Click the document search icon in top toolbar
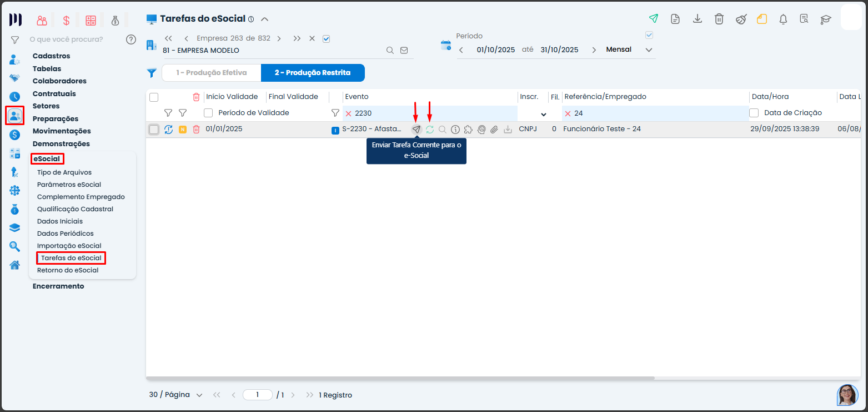868x412 pixels. pyautogui.click(x=804, y=19)
